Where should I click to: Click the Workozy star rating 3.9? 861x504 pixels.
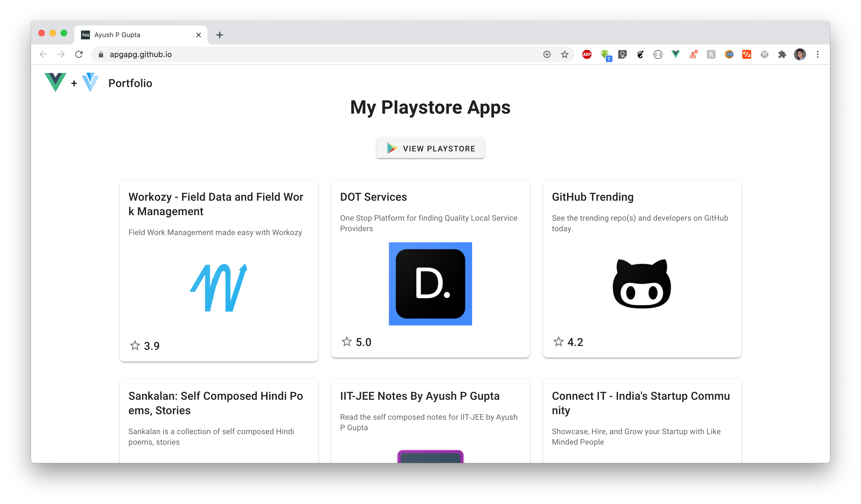(145, 345)
